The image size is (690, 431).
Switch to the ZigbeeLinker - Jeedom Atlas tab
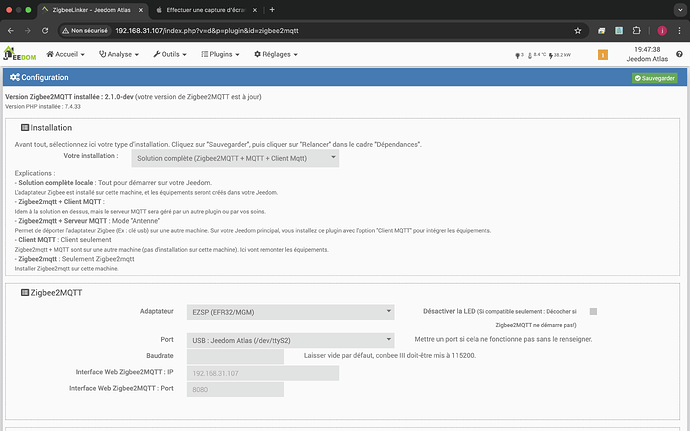coord(92,10)
